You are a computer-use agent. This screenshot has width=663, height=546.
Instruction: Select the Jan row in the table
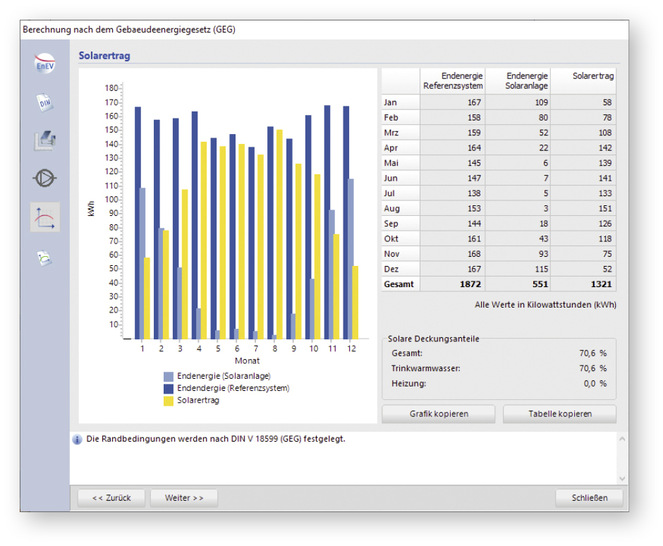[498, 103]
